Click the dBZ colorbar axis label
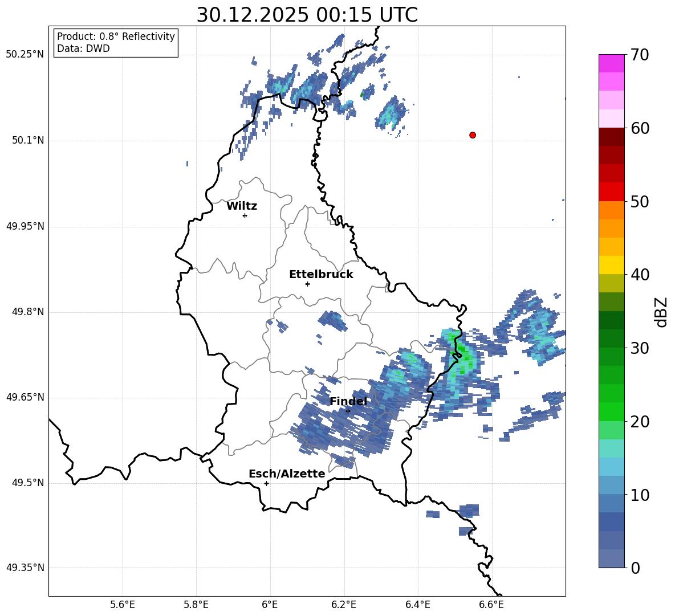 [662, 312]
